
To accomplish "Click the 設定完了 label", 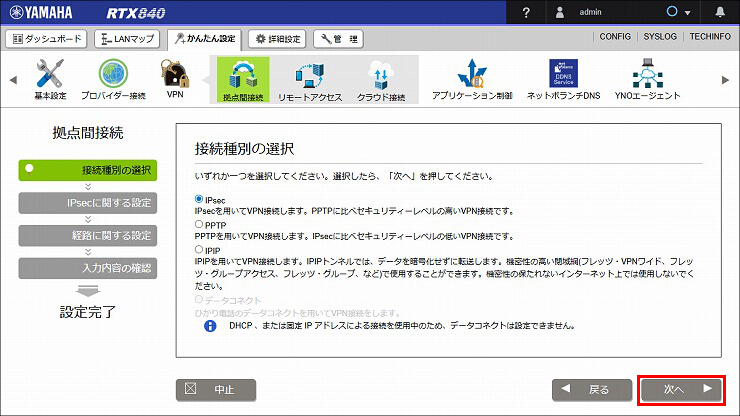I will pos(88,312).
